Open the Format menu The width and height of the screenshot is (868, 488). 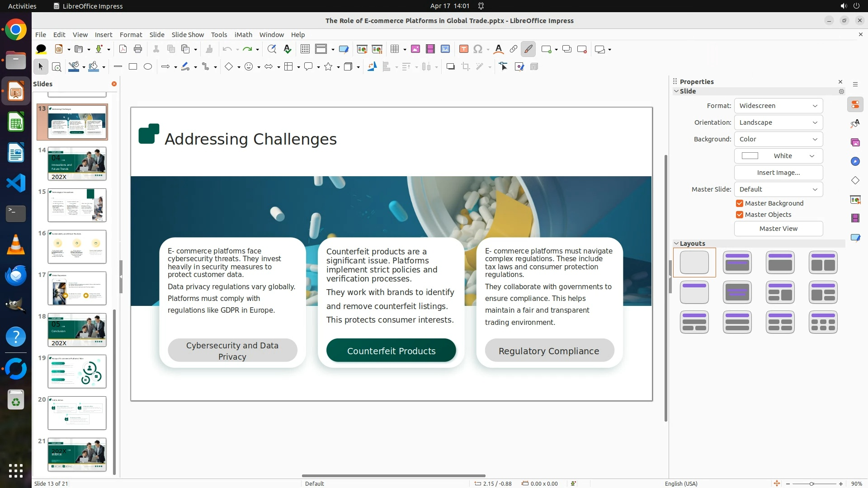[x=131, y=35]
